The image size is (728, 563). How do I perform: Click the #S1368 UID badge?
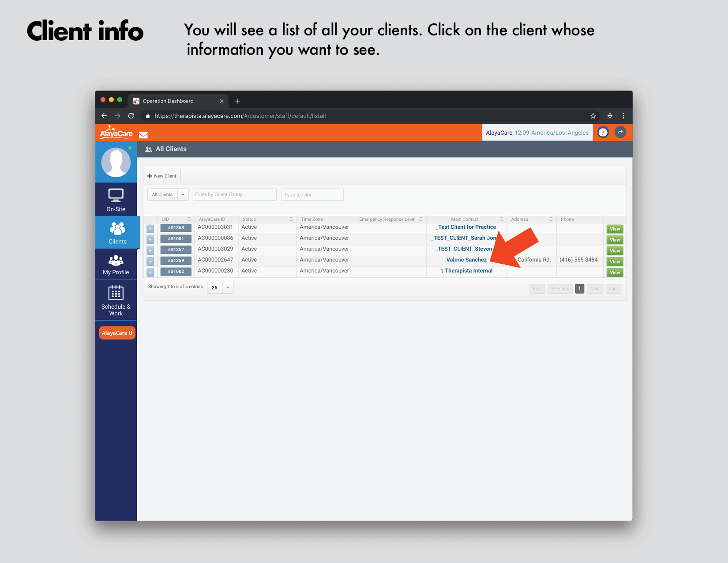point(176,228)
